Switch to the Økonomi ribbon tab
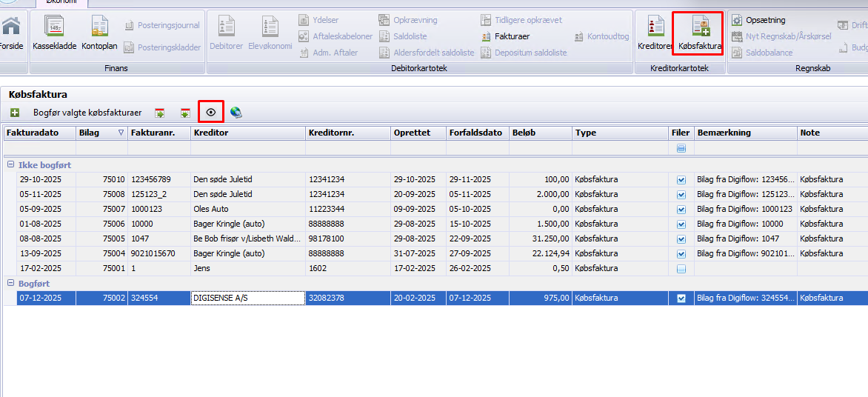Viewport: 868px width, 397px height. click(x=61, y=3)
